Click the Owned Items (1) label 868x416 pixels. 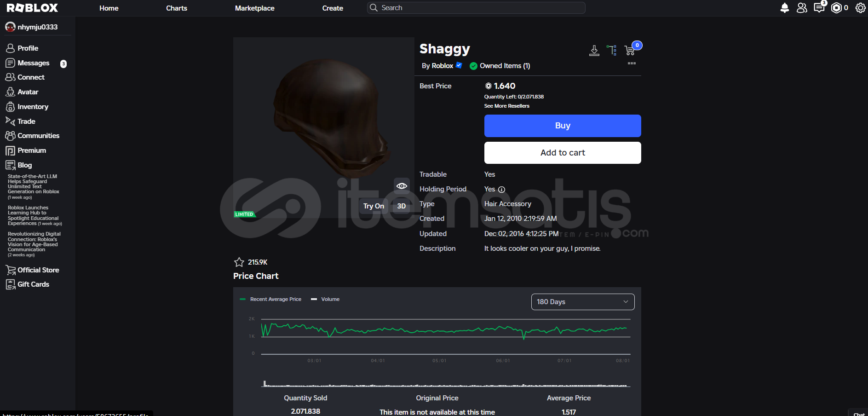point(505,66)
